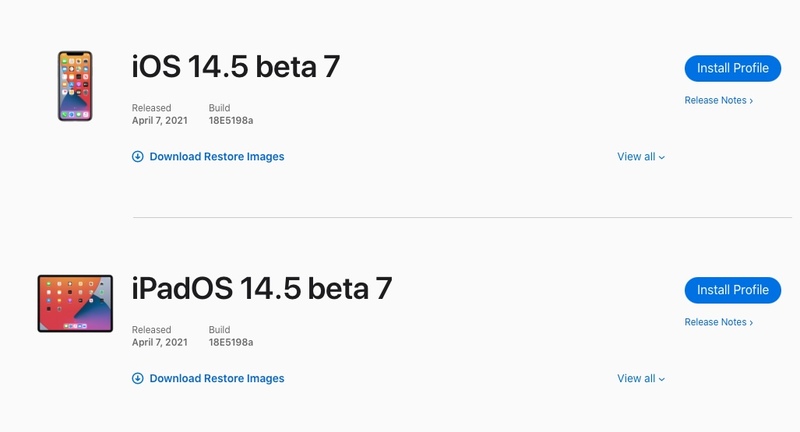
Task: Click the Build label in the iPadOS section
Action: tap(219, 330)
